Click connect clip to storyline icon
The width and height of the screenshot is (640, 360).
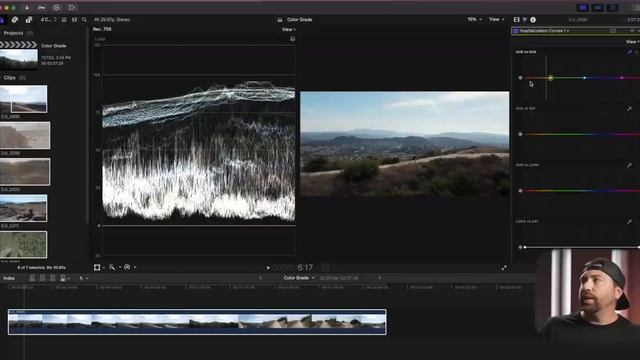[32, 278]
